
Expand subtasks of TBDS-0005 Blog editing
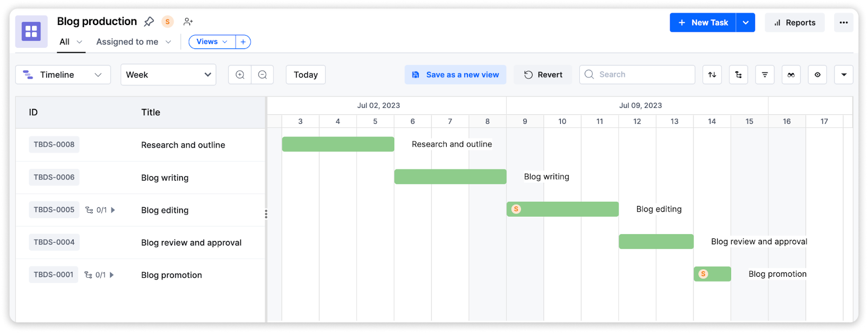[113, 210]
